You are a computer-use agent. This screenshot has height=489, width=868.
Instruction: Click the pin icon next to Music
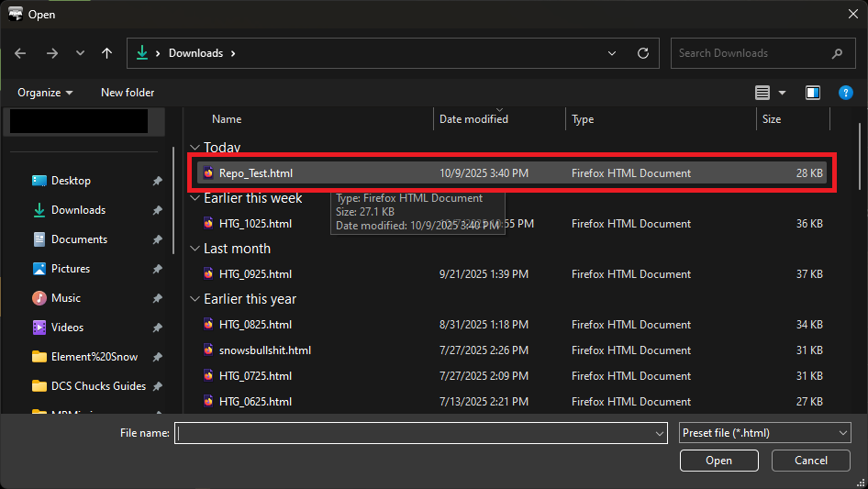tap(157, 298)
